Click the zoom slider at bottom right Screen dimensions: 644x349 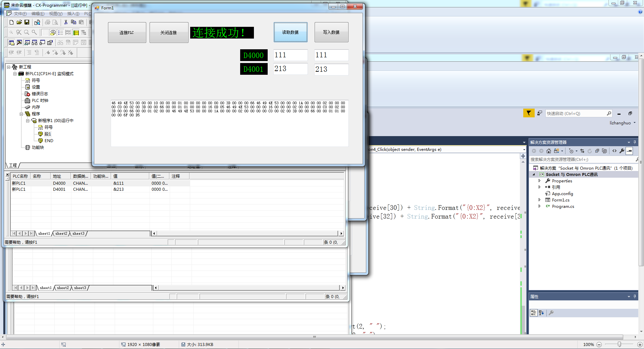(619, 344)
